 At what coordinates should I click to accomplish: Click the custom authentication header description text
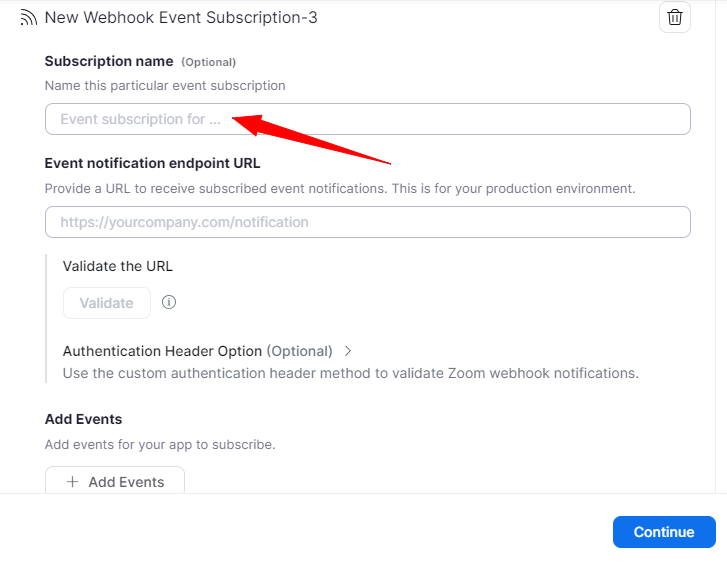coord(350,373)
